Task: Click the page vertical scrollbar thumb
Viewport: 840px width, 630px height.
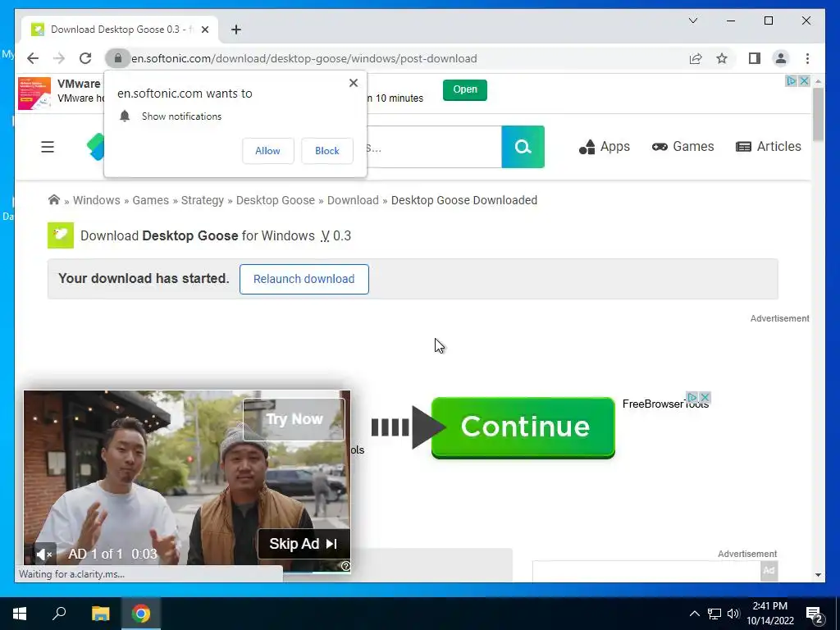Action: coord(818,115)
